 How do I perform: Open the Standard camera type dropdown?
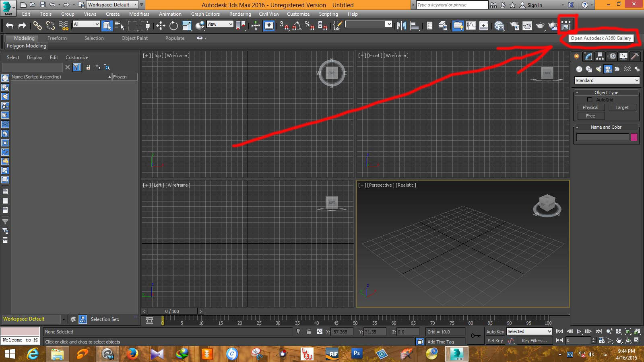pyautogui.click(x=607, y=80)
